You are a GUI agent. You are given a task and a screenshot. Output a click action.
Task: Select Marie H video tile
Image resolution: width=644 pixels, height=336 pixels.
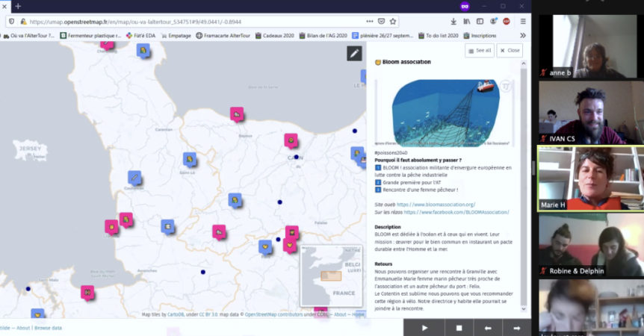pyautogui.click(x=591, y=178)
